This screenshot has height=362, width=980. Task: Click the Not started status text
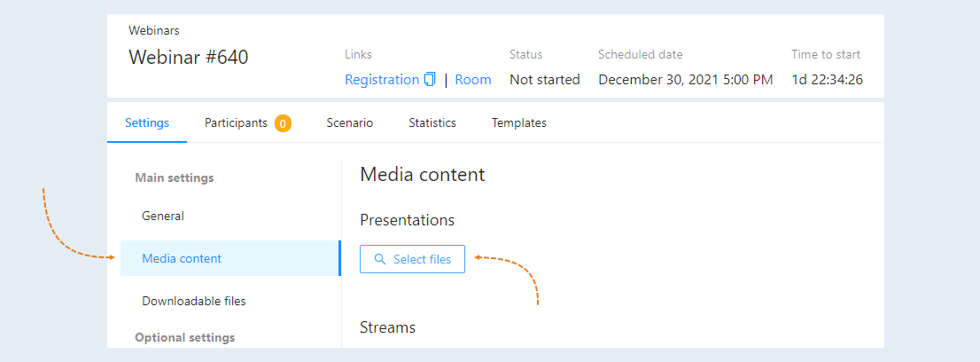click(x=545, y=80)
